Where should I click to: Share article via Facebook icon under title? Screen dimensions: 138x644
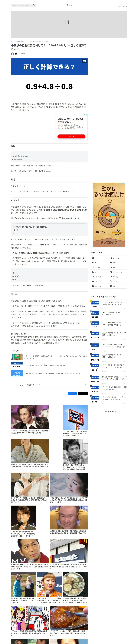click(x=13, y=54)
